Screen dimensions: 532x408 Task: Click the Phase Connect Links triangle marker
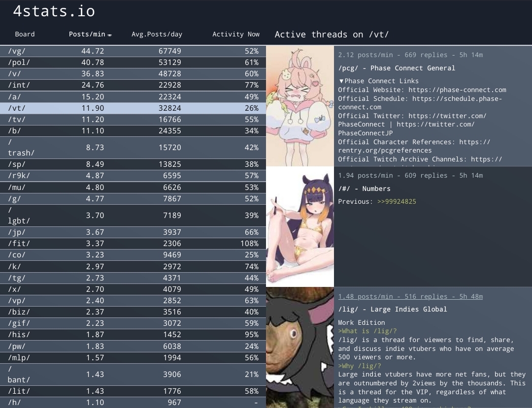pyautogui.click(x=341, y=81)
